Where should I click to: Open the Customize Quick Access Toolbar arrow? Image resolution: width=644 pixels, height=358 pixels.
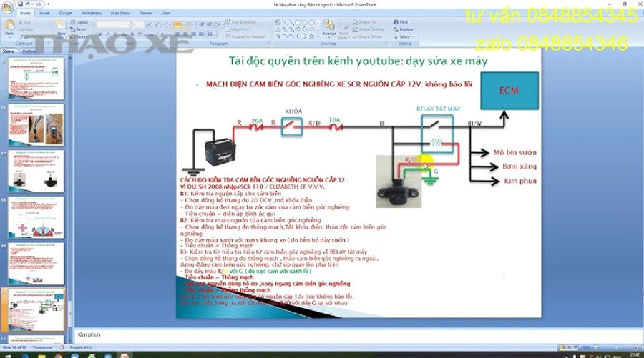(49, 4)
